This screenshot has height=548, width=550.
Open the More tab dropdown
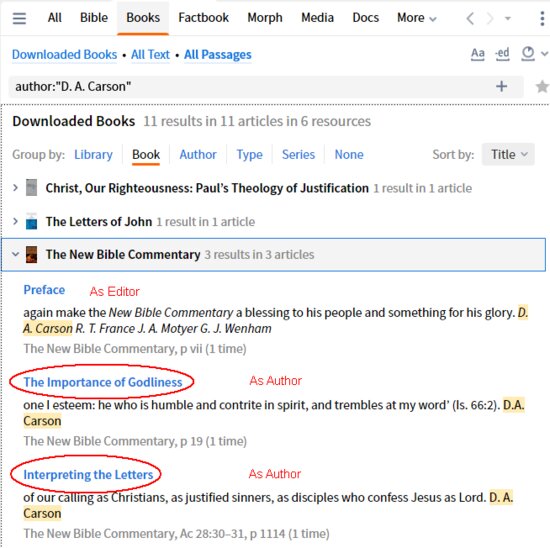click(417, 18)
